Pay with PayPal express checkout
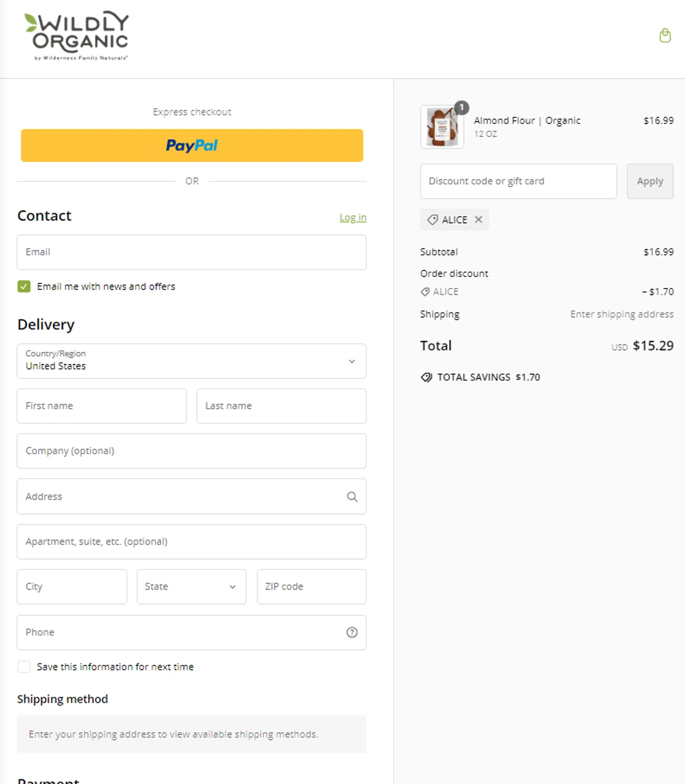685x784 pixels. 192,145
